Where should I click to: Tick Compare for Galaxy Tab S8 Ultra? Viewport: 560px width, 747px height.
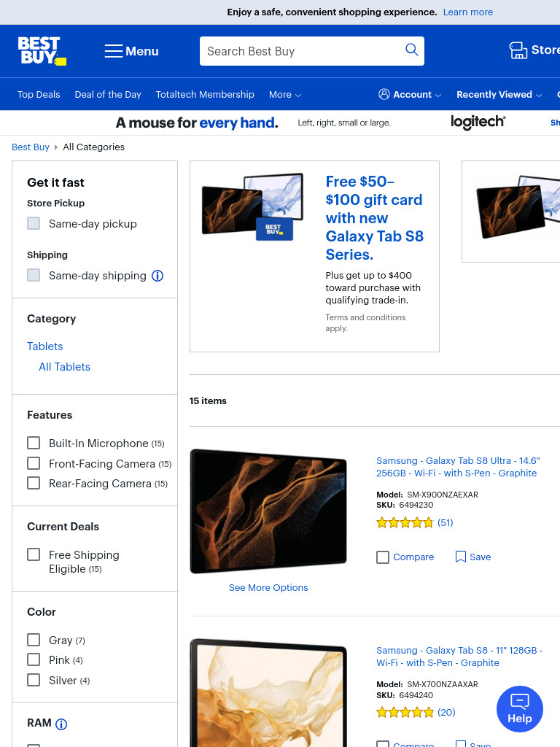pos(383,557)
